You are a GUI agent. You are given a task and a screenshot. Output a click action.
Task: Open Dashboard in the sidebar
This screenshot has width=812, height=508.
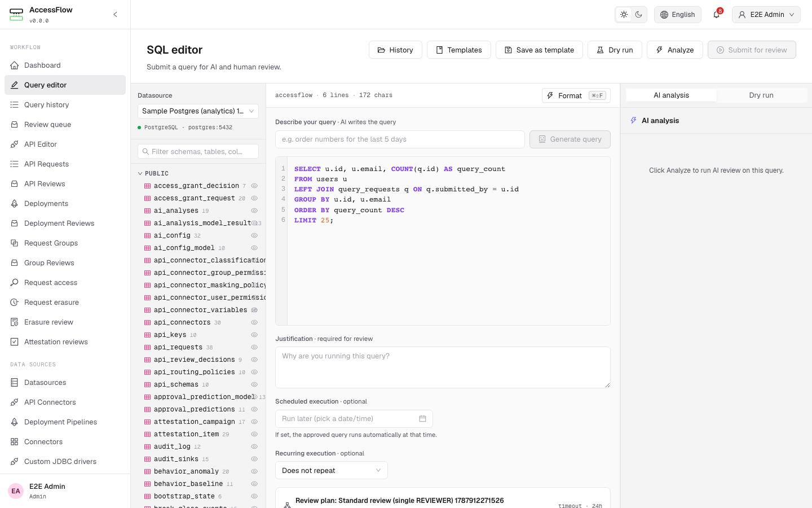[65, 65]
